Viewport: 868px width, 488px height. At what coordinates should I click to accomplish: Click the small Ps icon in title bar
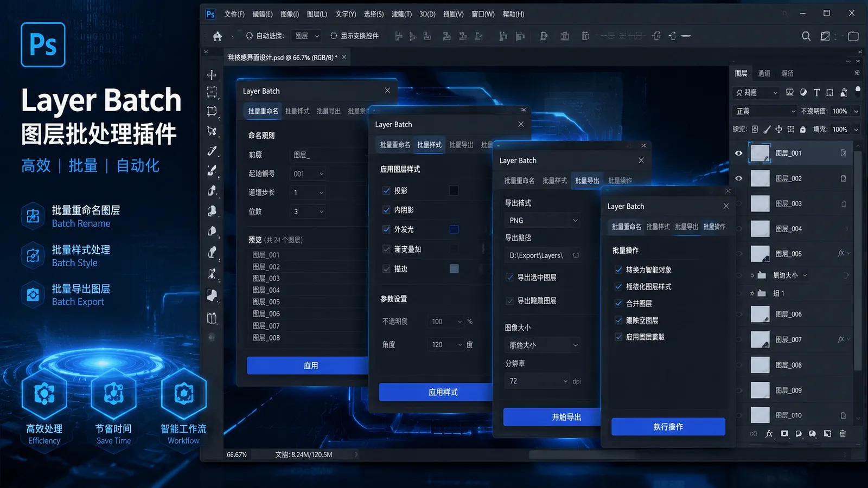click(x=210, y=14)
